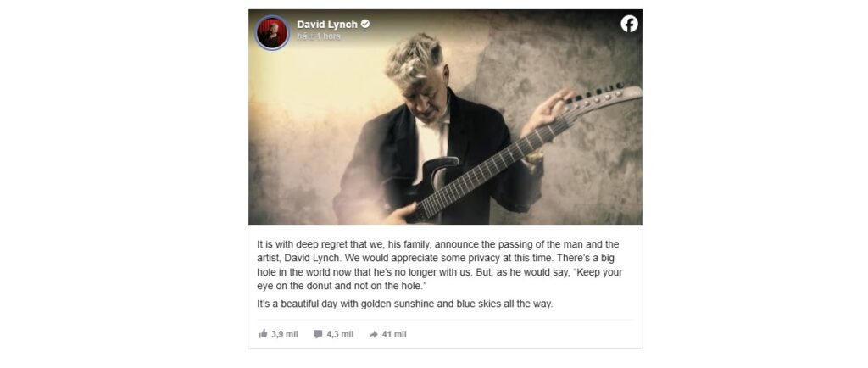The width and height of the screenshot is (868, 368).
Task: Click the share arrow icon
Action: click(373, 334)
